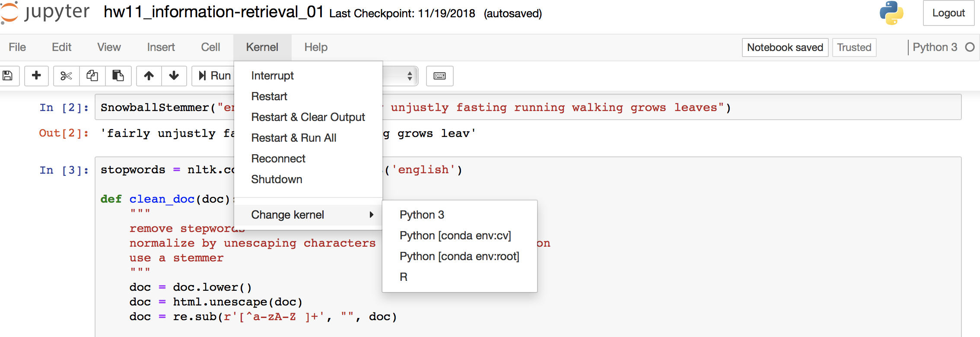Click the Logout button
This screenshot has height=337, width=980.
pyautogui.click(x=948, y=13)
